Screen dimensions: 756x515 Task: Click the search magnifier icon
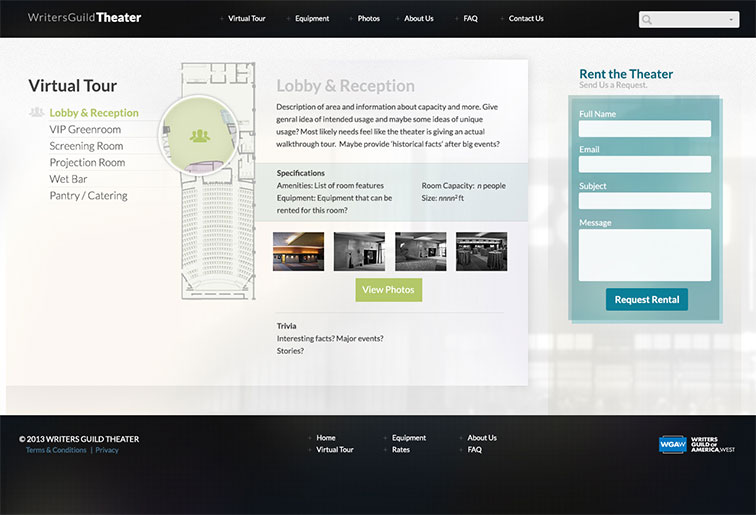(x=648, y=19)
